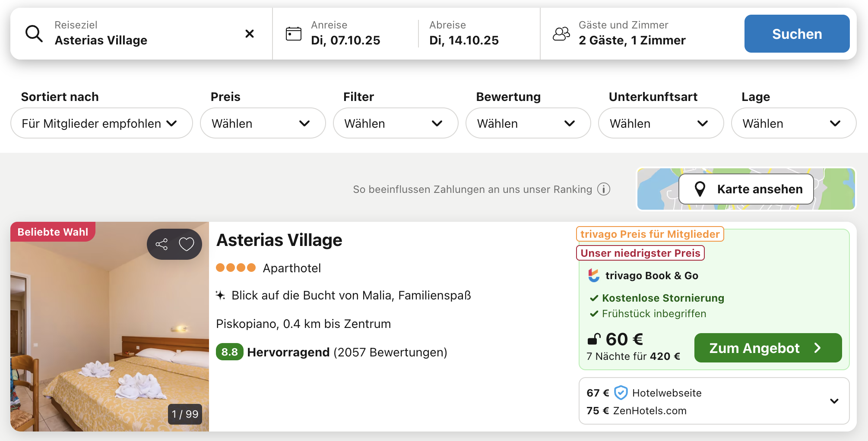Save Asterias Village with heart icon

click(187, 244)
